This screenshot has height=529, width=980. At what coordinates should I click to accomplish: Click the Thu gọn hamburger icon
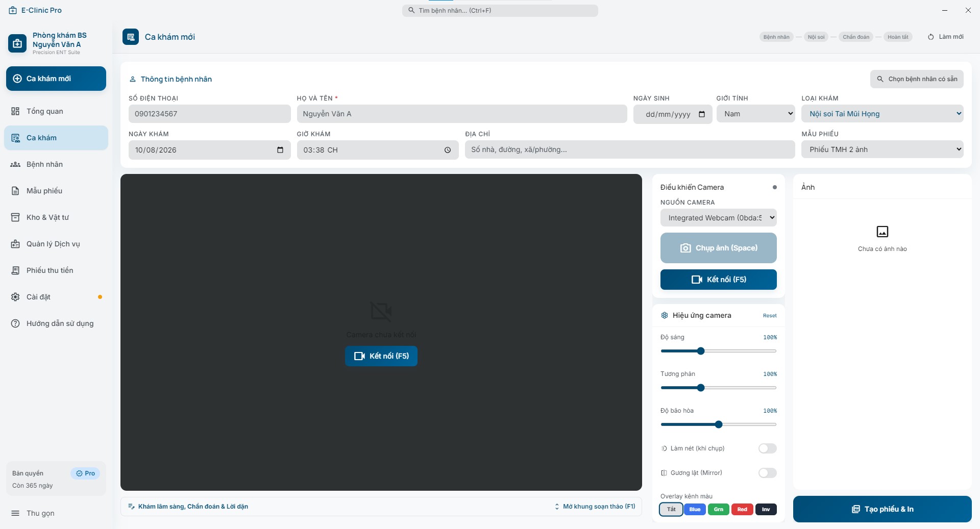pyautogui.click(x=15, y=513)
